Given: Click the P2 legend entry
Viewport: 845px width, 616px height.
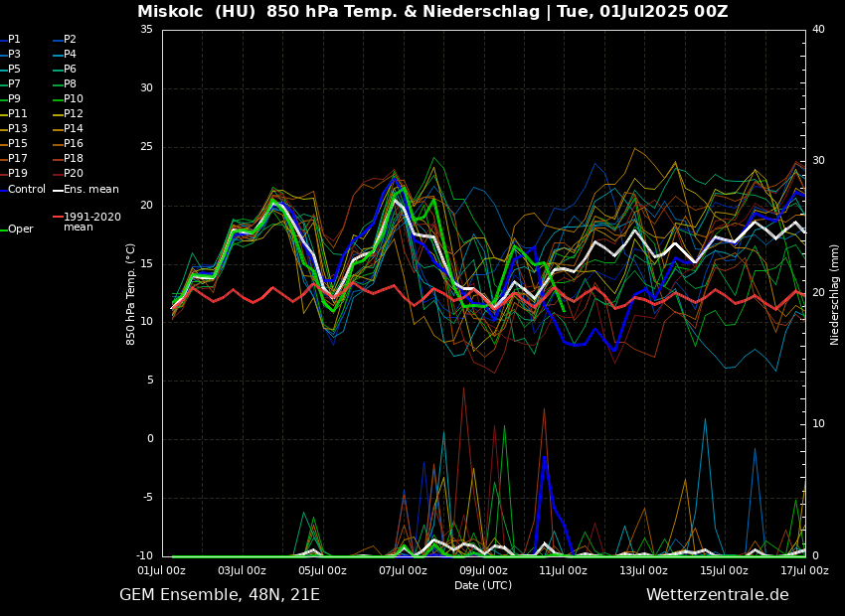Looking at the screenshot, I should coord(70,40).
